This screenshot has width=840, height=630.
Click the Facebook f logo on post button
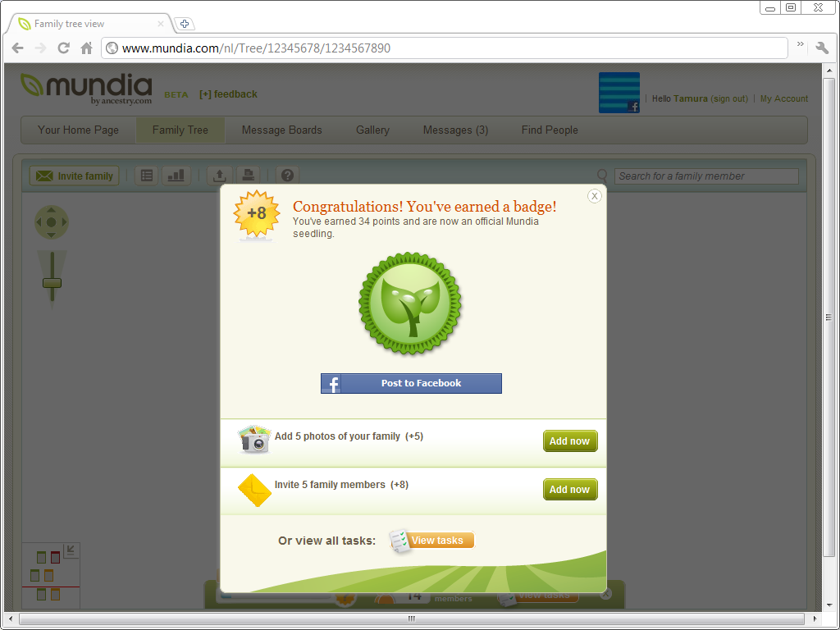[331, 384]
